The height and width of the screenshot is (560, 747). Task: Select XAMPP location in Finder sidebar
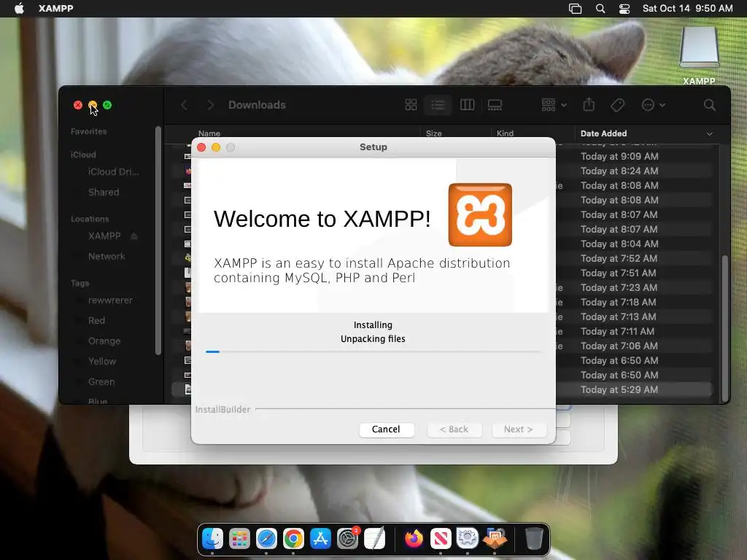click(104, 236)
